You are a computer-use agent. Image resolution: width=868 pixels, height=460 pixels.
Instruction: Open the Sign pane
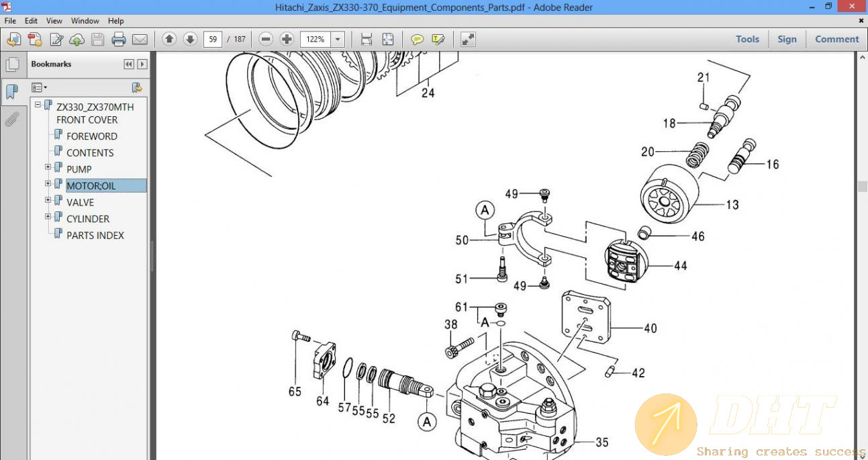[787, 39]
